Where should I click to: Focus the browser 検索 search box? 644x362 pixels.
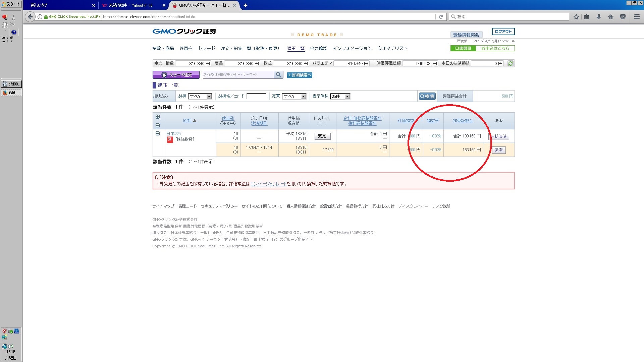(509, 17)
